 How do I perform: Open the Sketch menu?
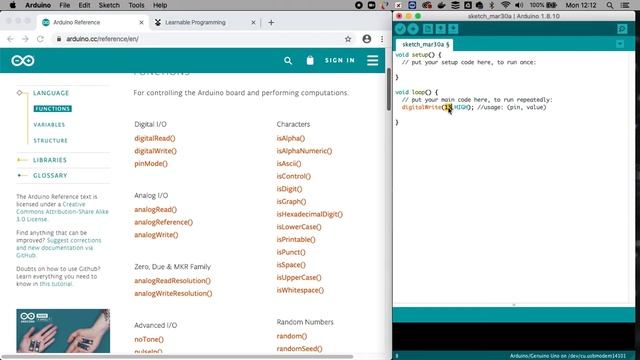[x=109, y=5]
